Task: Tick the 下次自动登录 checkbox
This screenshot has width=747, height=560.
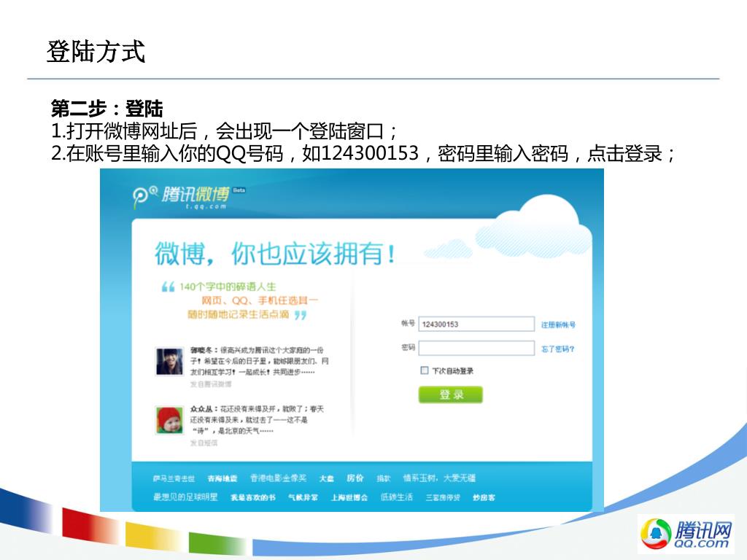Action: click(425, 370)
